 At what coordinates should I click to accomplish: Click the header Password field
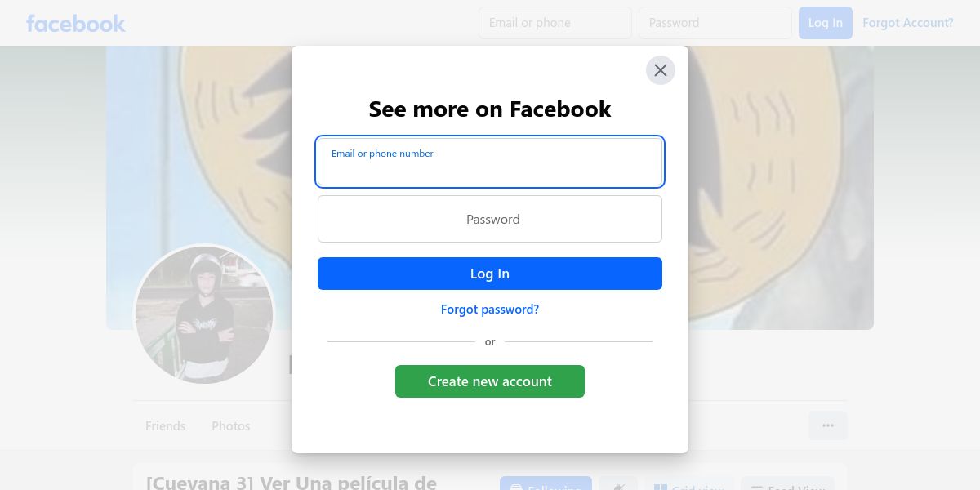pyautogui.click(x=715, y=23)
